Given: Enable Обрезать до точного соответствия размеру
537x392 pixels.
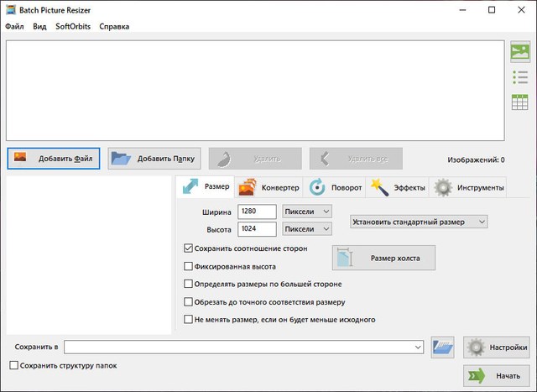Looking at the screenshot, I should point(188,301).
